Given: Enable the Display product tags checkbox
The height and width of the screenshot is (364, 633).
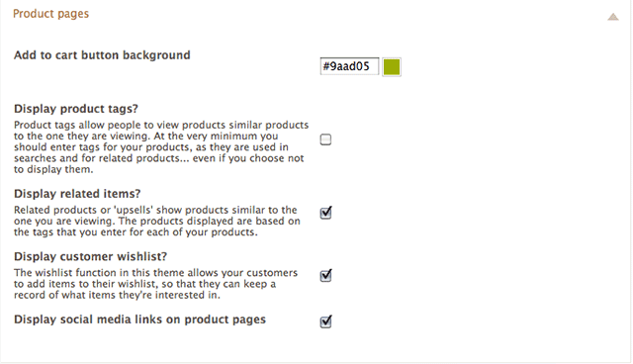Looking at the screenshot, I should click(325, 139).
